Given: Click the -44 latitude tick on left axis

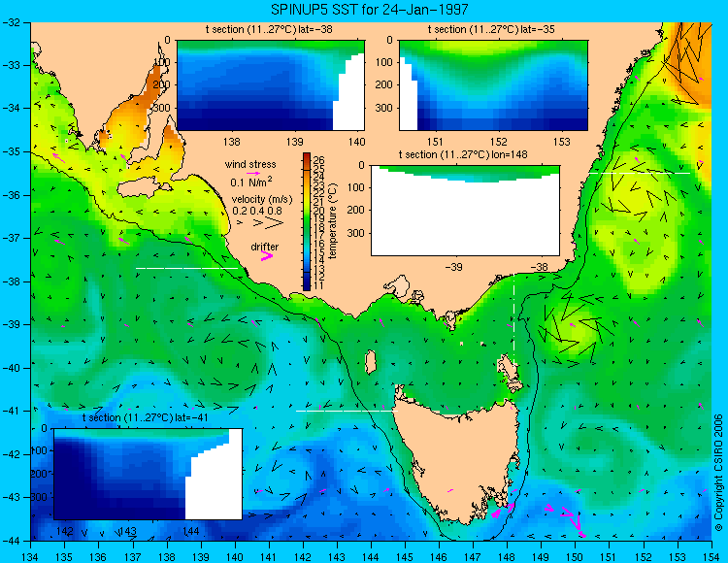Looking at the screenshot, I should coord(11,541).
